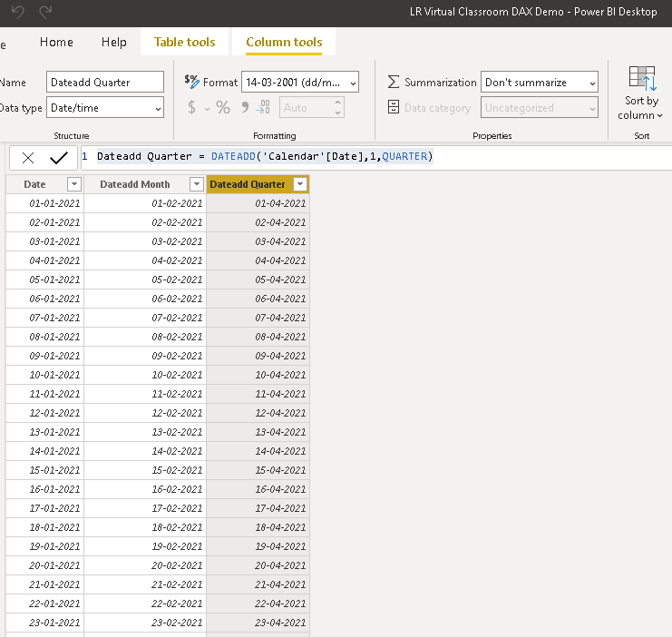Select the Date column header
Image resolution: width=672 pixels, height=638 pixels.
[34, 184]
